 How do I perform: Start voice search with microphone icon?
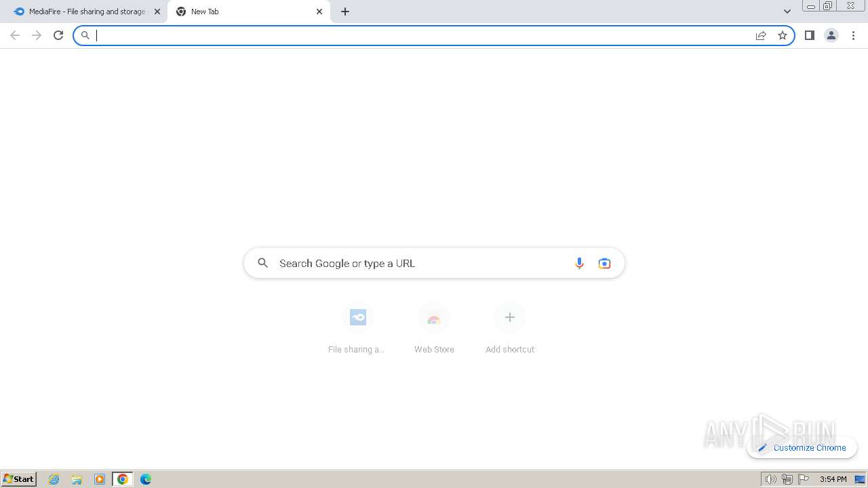pyautogui.click(x=579, y=263)
